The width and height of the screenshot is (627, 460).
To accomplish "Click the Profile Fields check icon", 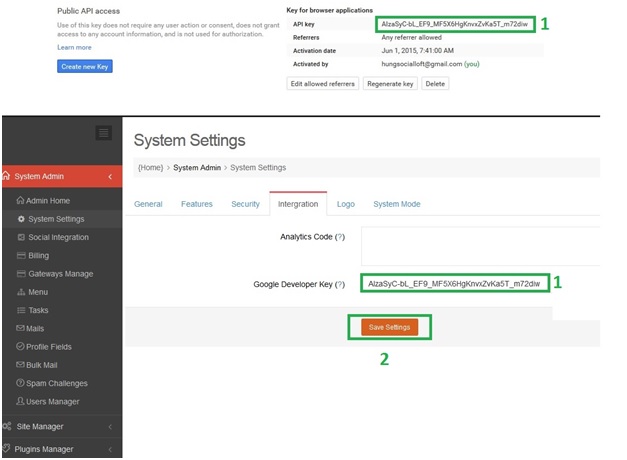I will pos(21,347).
